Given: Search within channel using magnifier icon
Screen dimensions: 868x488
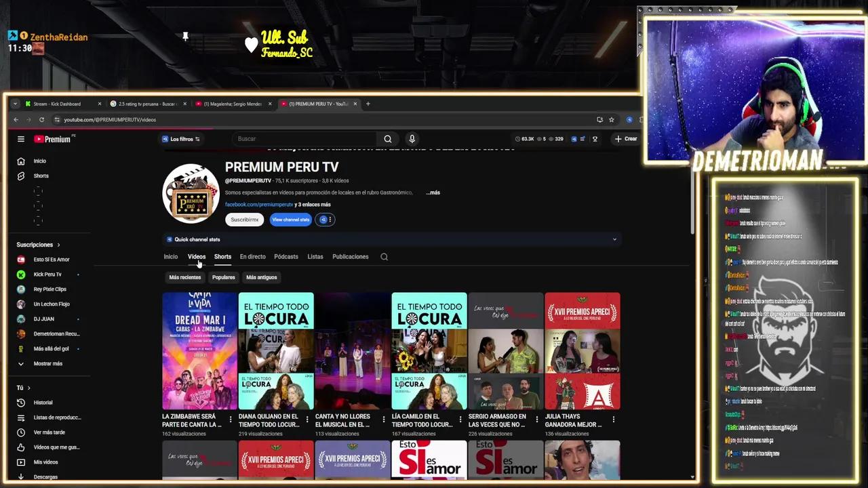Looking at the screenshot, I should click(384, 257).
